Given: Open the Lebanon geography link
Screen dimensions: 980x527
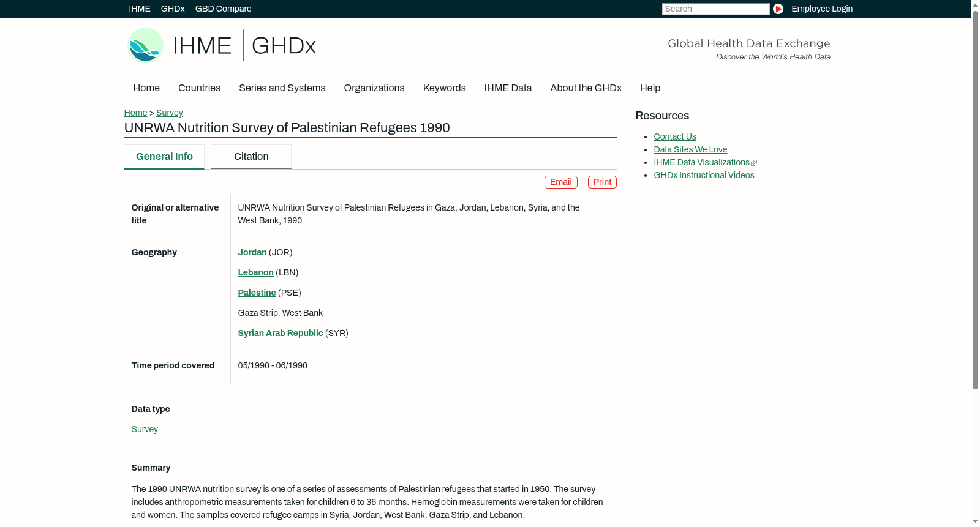Looking at the screenshot, I should [x=255, y=272].
